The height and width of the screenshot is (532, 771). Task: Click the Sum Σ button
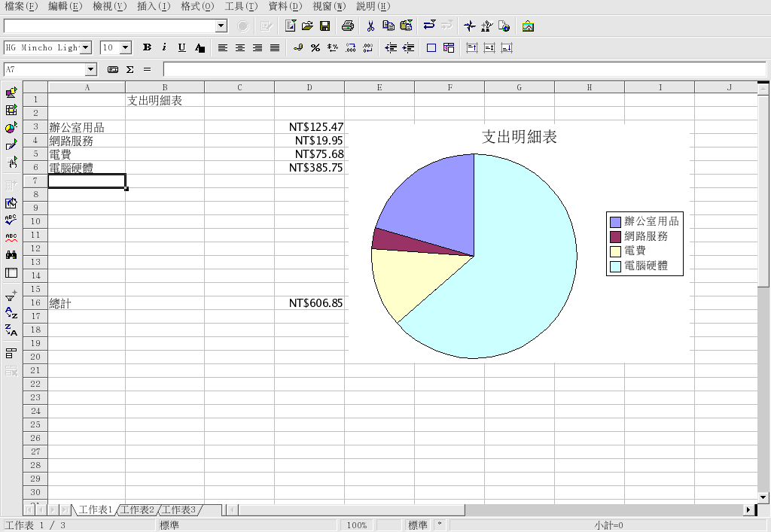[130, 69]
